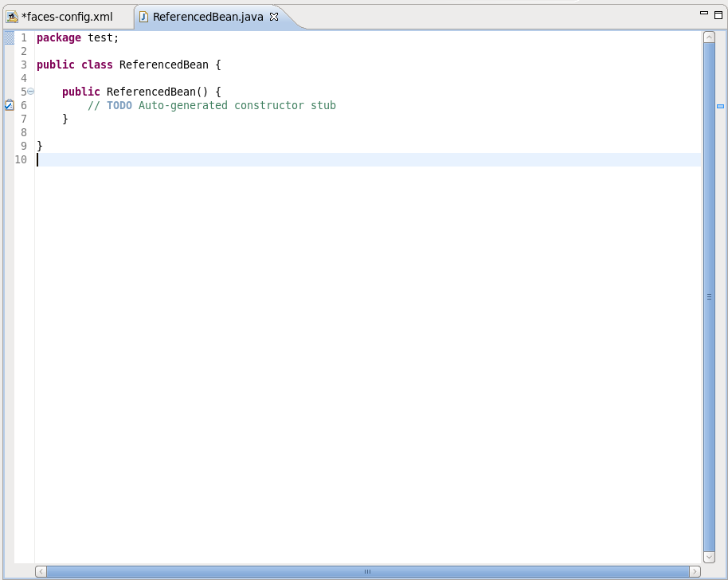Toggle the task checkbox marker in the gutter
728x580 pixels.
9,104
